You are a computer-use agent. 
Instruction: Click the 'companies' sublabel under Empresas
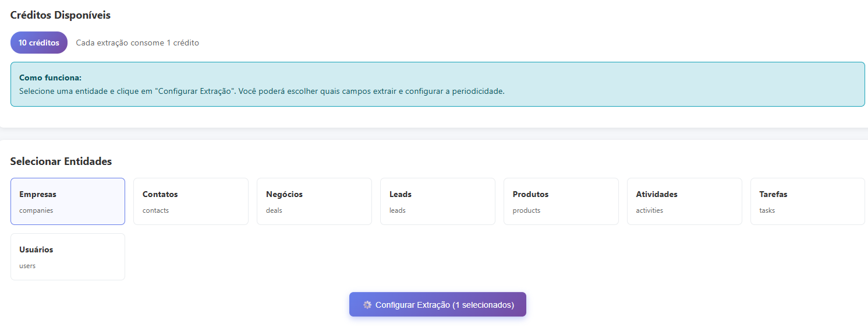click(36, 210)
